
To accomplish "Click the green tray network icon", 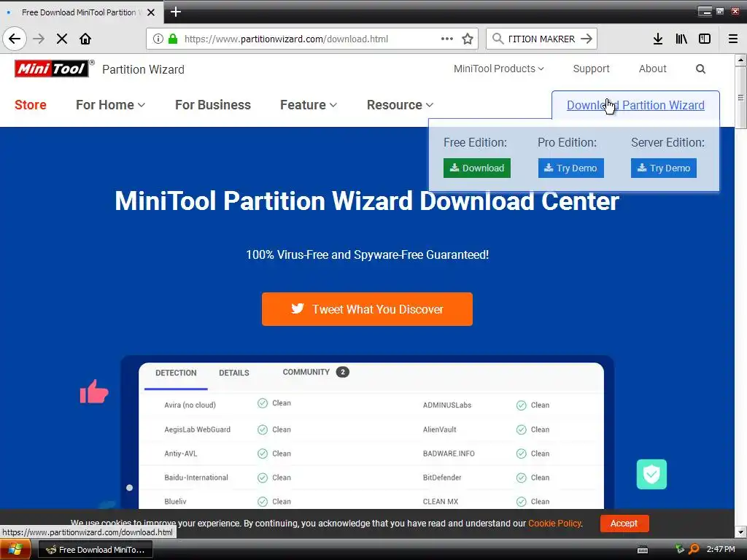I will point(679,549).
